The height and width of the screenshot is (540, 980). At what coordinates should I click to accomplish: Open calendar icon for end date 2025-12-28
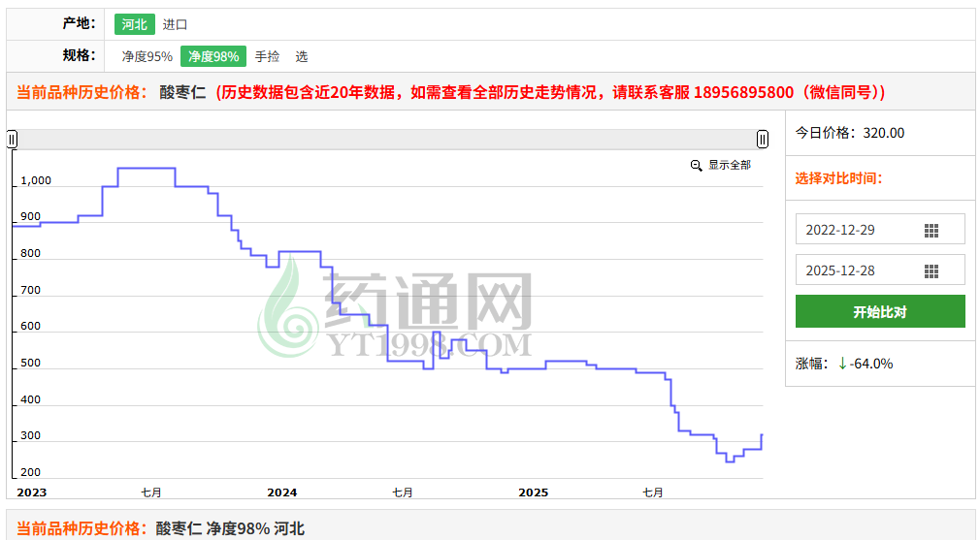click(931, 270)
